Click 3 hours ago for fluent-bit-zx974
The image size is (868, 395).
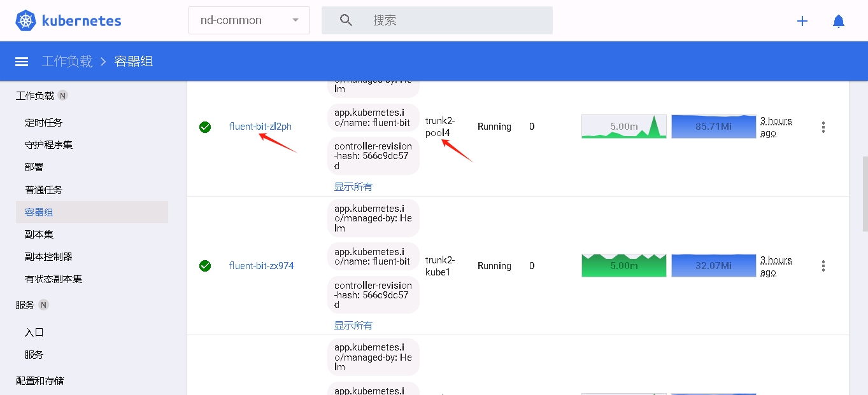tap(776, 266)
